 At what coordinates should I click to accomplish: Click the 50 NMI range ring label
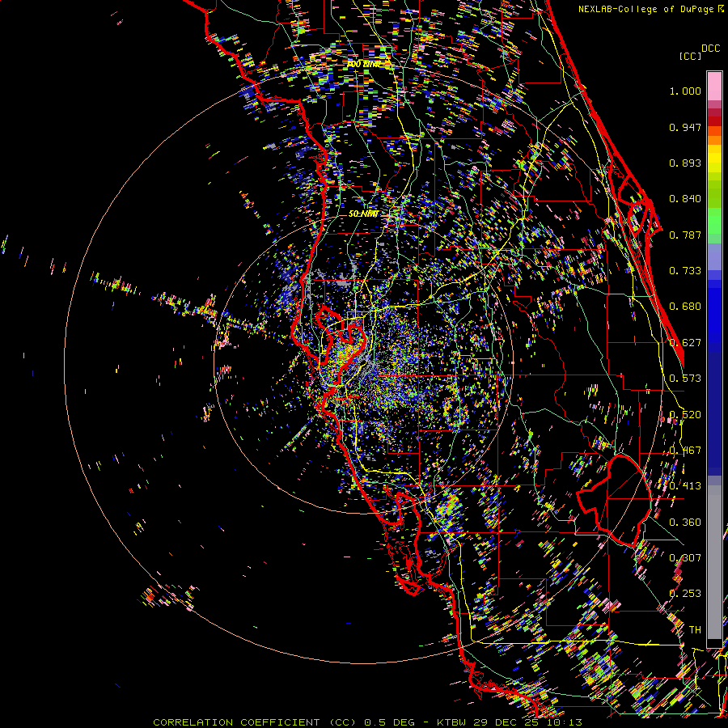click(363, 214)
